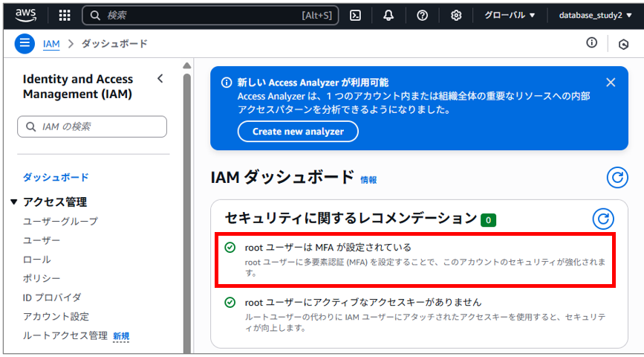
Task: Open ユーザーグループ in the sidebar
Action: click(x=60, y=222)
